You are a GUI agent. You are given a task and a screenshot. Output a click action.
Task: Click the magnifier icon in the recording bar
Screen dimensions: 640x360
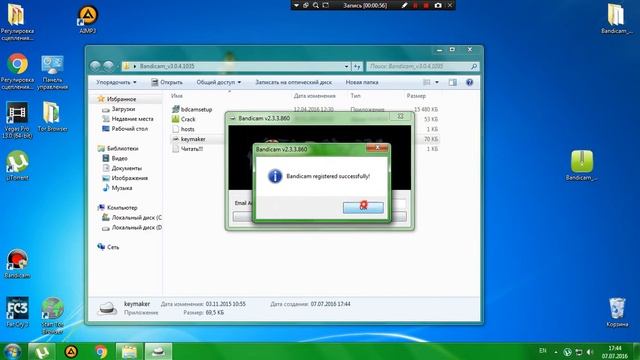[316, 5]
